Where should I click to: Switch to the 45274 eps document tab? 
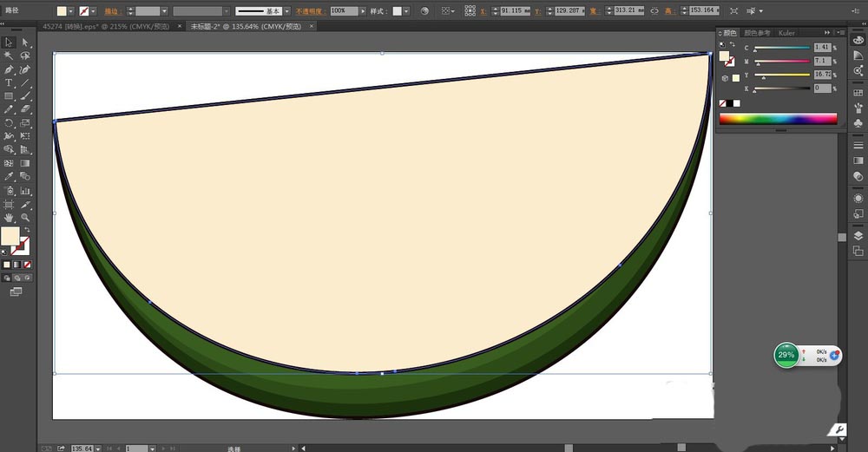tap(106, 26)
